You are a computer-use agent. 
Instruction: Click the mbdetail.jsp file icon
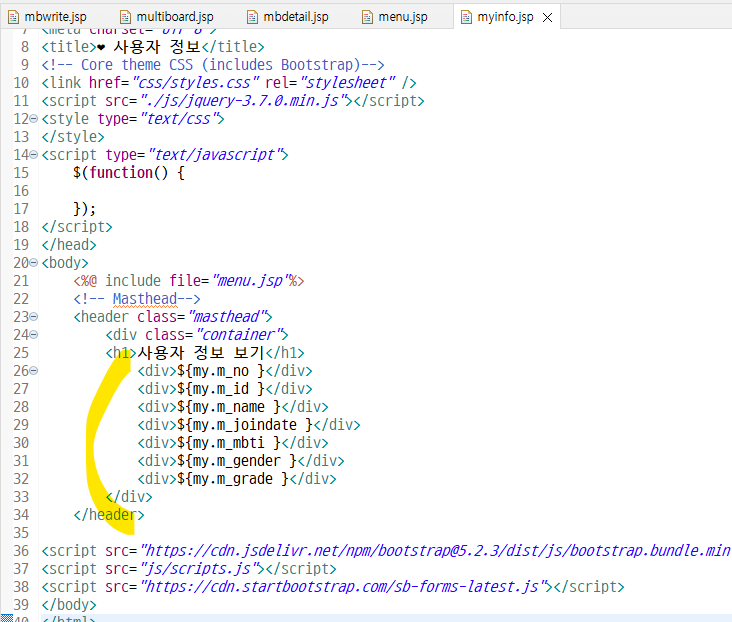click(252, 17)
